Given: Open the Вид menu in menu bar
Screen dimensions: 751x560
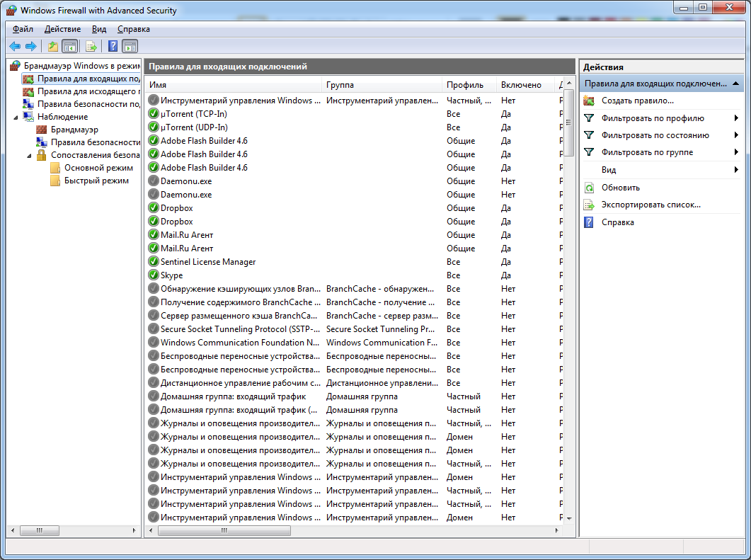Looking at the screenshot, I should click(99, 29).
